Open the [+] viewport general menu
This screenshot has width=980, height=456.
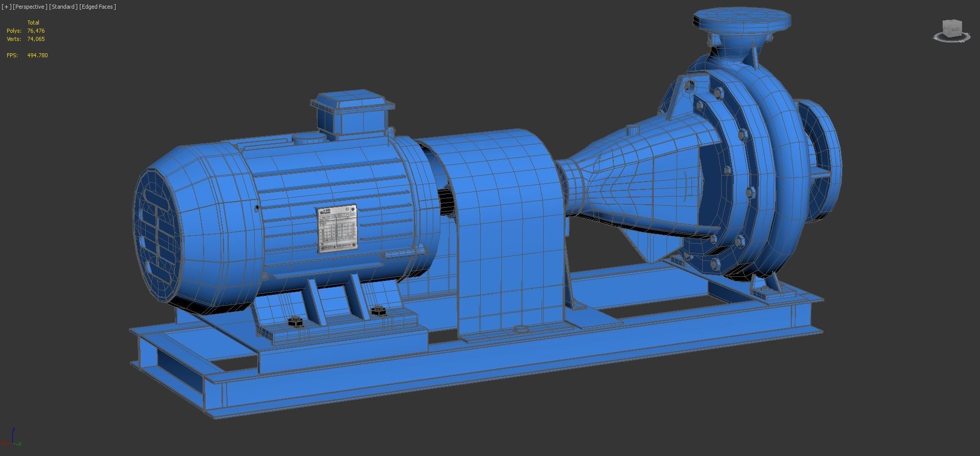(6, 7)
